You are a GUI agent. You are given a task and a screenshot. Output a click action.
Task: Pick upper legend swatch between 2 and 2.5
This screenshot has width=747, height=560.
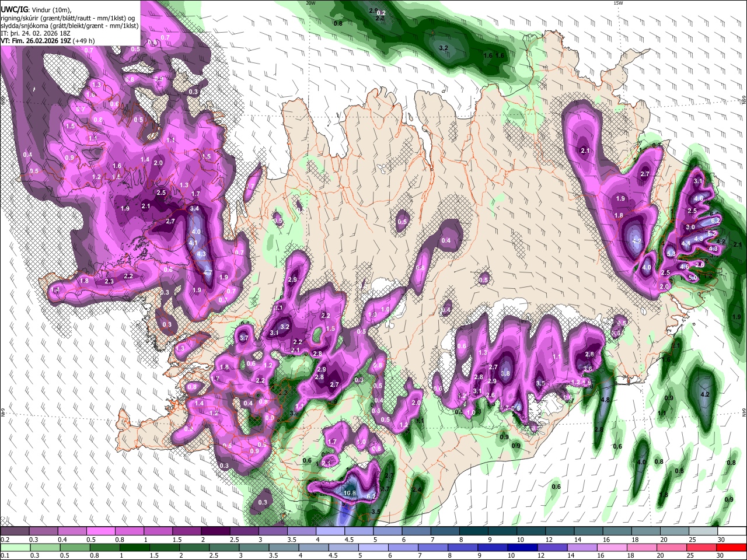pos(215,531)
